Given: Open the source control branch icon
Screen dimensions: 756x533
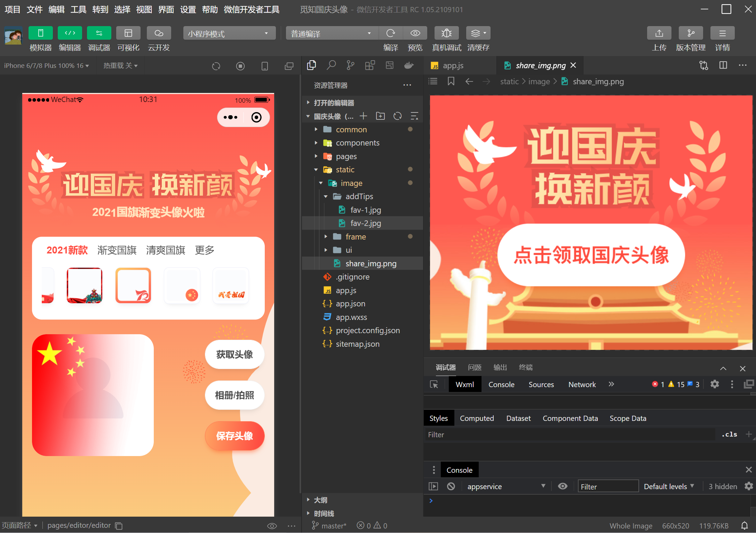Looking at the screenshot, I should 351,65.
